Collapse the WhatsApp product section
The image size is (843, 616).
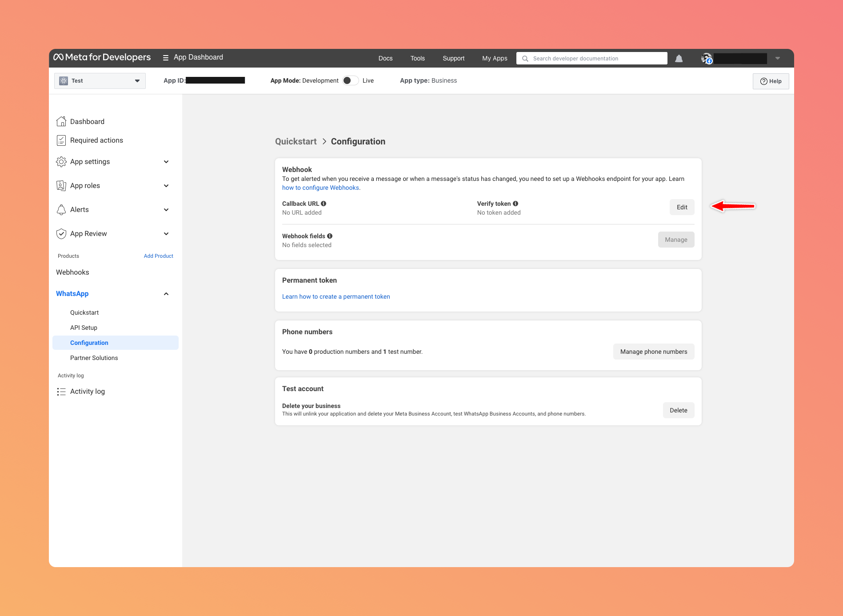[x=166, y=294]
